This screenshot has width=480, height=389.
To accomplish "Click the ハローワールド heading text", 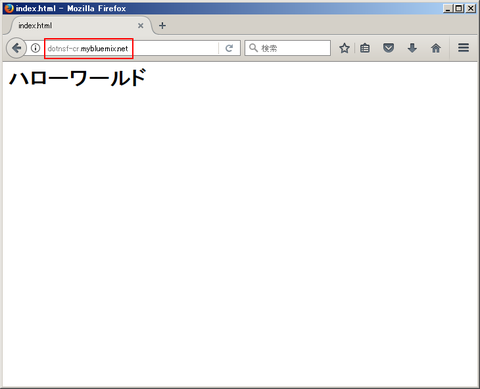I will click(77, 78).
